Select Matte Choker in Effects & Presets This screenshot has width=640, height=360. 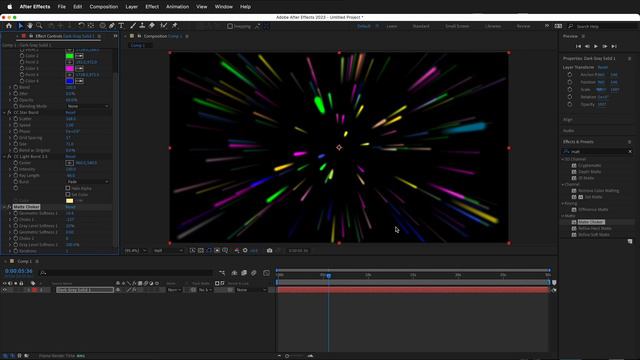click(591, 222)
